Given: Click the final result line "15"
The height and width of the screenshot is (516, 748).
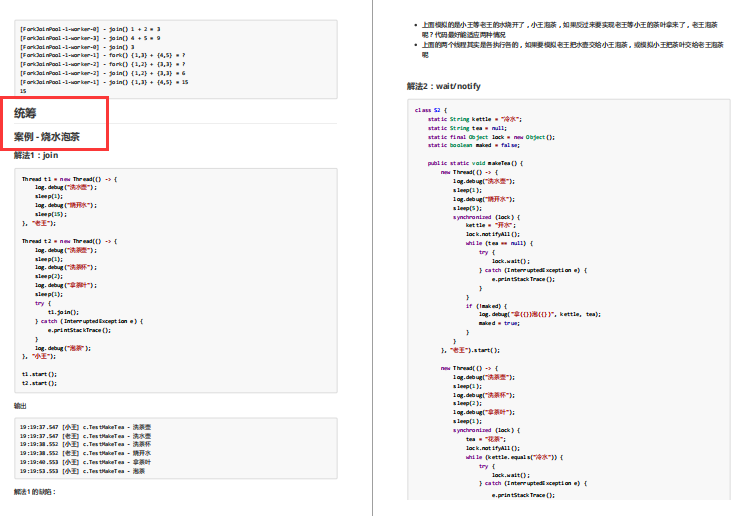Looking at the screenshot, I should (x=23, y=91).
